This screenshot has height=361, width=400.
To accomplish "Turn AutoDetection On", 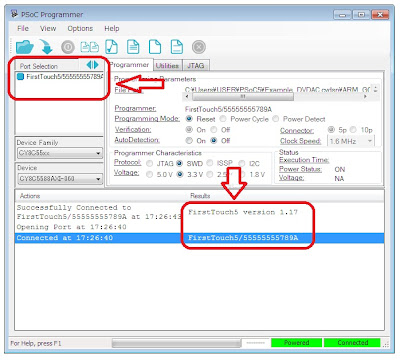I will coord(189,140).
